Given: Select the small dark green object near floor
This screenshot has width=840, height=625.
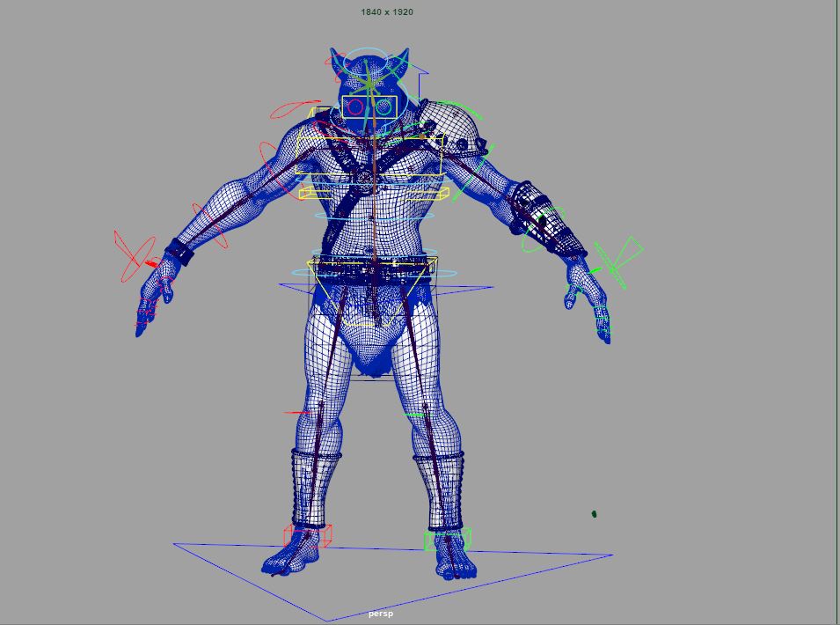Looking at the screenshot, I should 594,514.
